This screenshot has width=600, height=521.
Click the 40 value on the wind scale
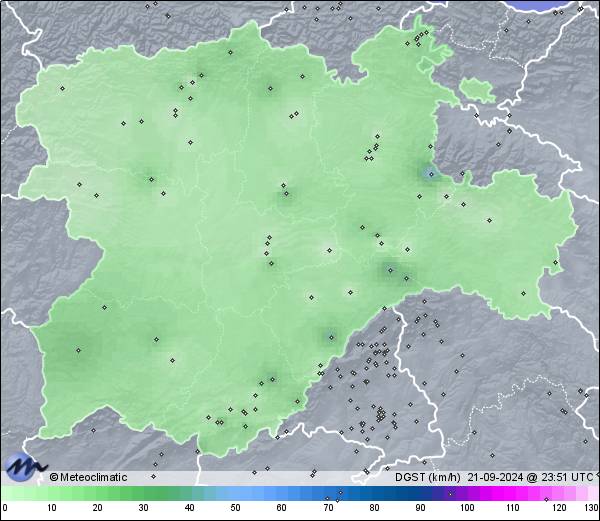pyautogui.click(x=189, y=508)
